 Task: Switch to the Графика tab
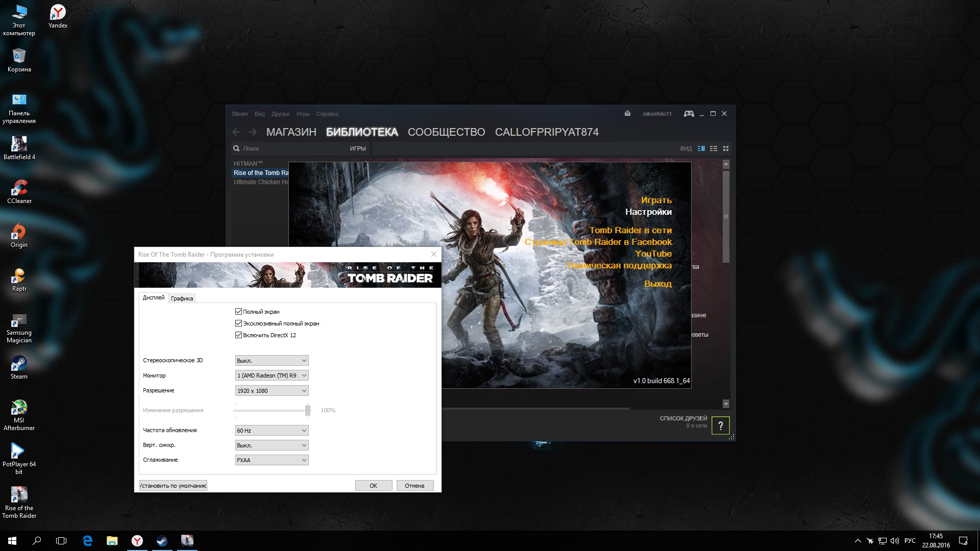click(182, 298)
